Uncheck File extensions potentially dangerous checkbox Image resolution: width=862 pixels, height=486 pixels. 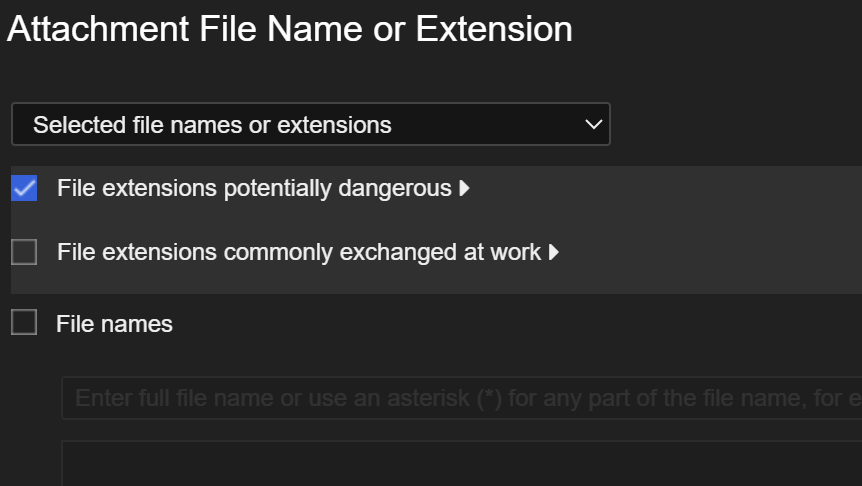point(24,188)
